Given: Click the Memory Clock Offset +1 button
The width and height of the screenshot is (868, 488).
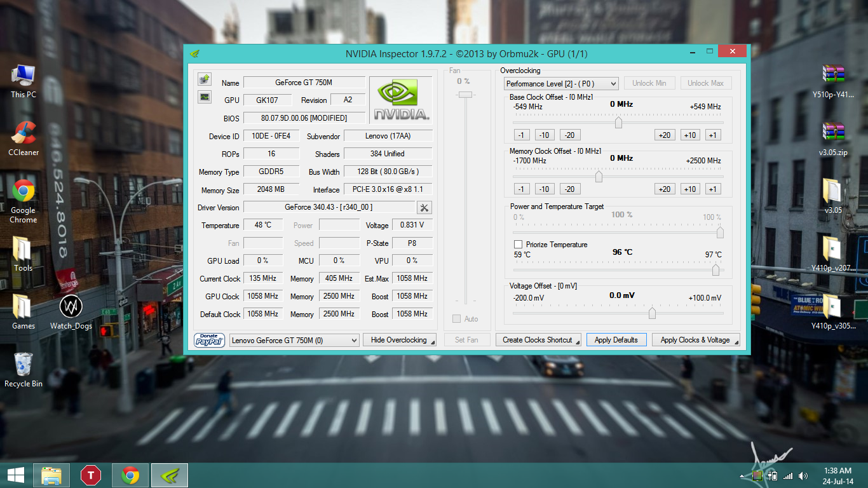Looking at the screenshot, I should [x=713, y=189].
